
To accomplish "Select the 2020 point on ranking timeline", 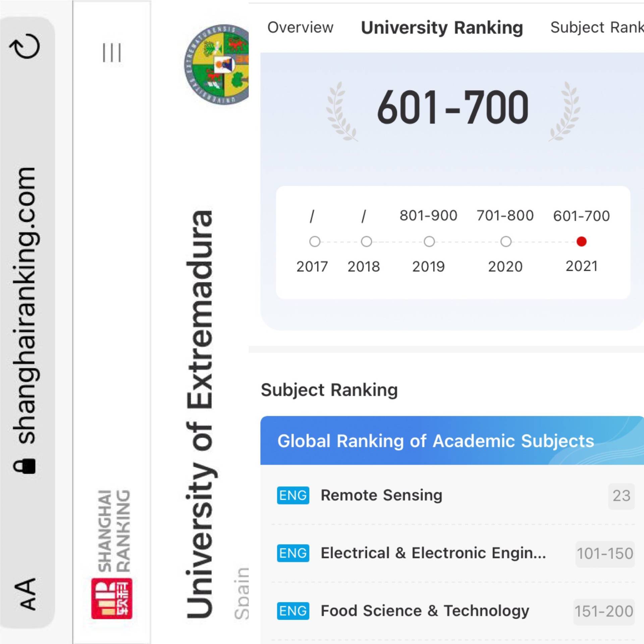I will (506, 241).
